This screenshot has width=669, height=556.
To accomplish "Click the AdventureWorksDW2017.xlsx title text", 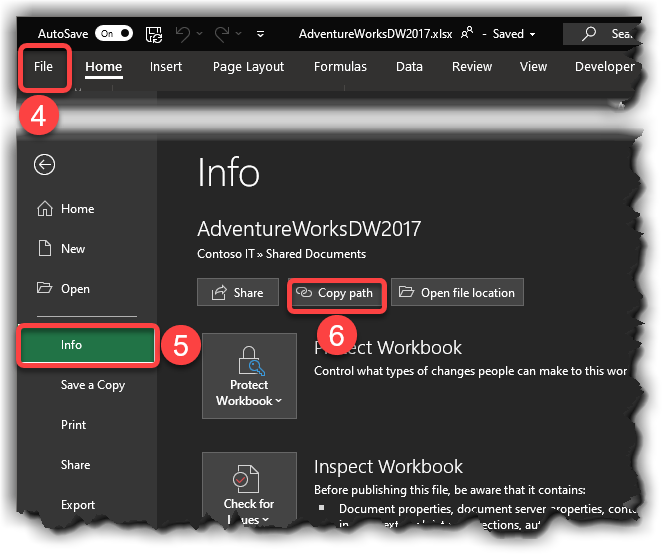I will (375, 34).
